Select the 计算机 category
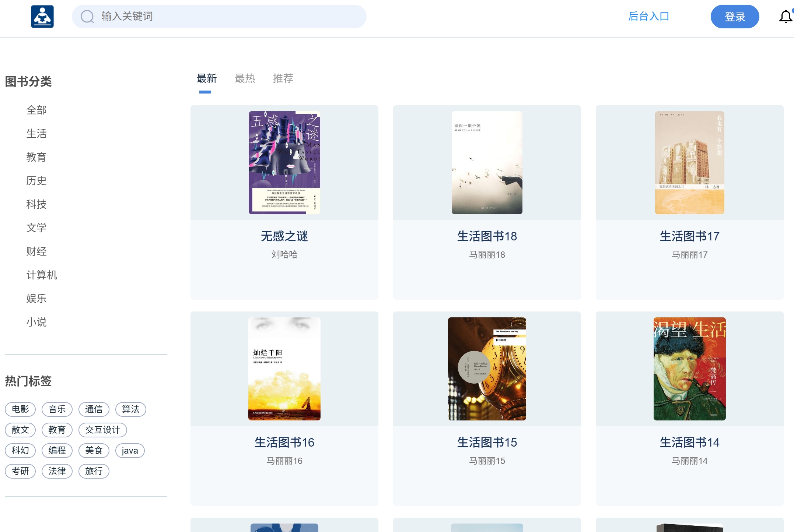Screen dimensions: 794x532 pyautogui.click(x=42, y=275)
